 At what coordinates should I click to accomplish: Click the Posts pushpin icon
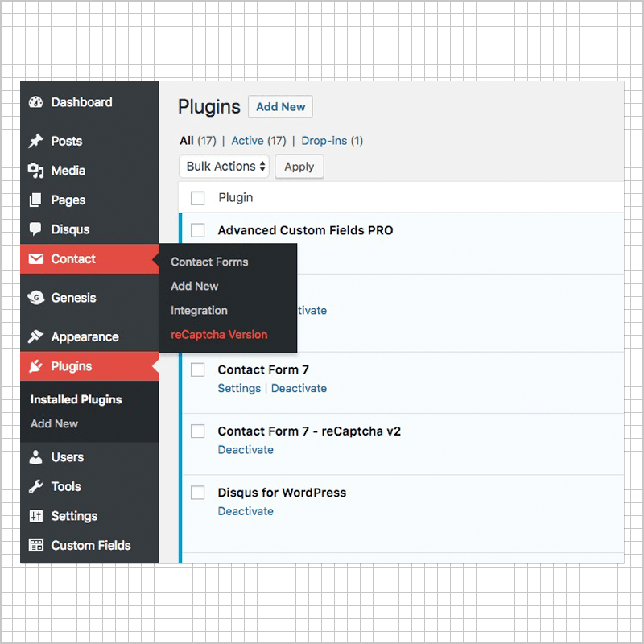pyautogui.click(x=35, y=141)
